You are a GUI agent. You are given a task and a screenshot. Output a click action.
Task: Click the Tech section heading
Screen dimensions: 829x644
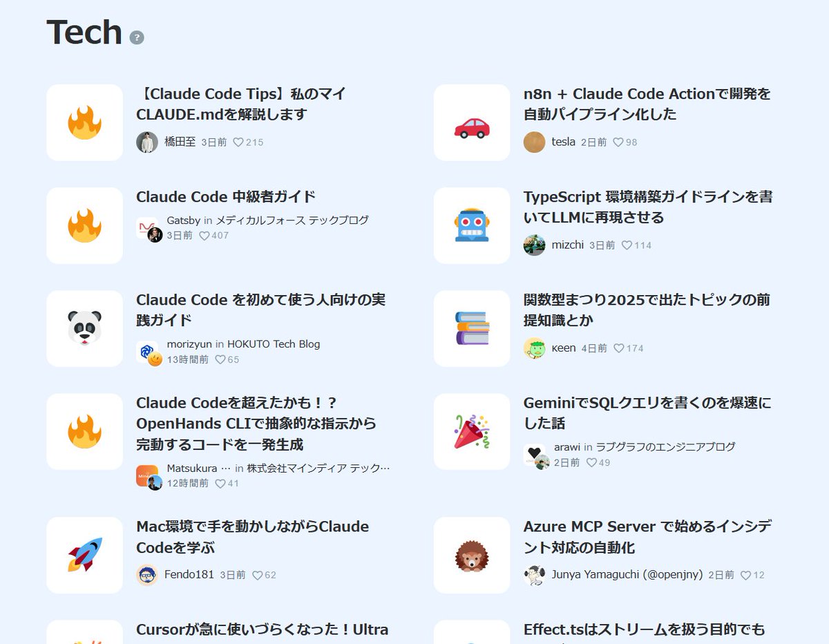(84, 32)
